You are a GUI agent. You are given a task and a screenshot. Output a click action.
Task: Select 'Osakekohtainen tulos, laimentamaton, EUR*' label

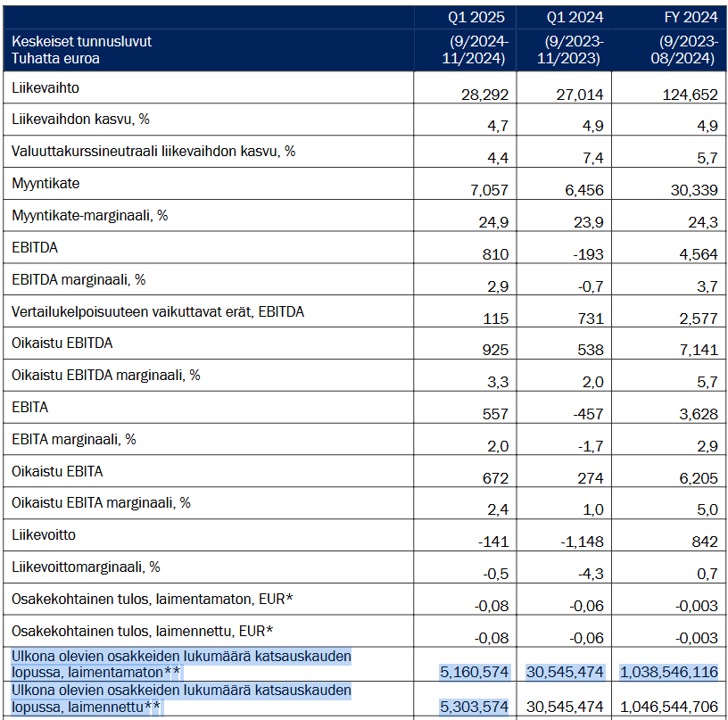[153, 599]
